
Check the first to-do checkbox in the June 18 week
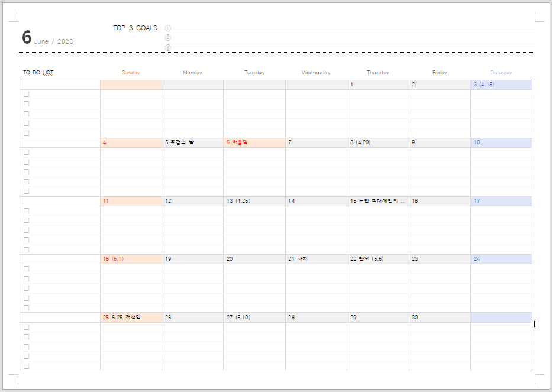pos(27,269)
